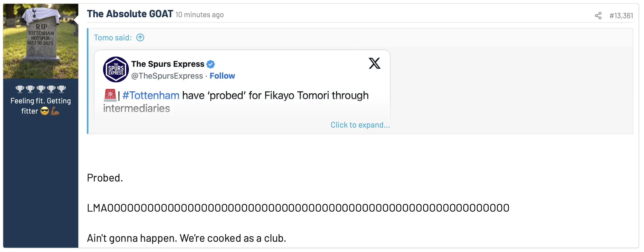Viewport: 644px width, 252px height.
Task: Click 'The Spurs Express' account name
Action: (168, 64)
